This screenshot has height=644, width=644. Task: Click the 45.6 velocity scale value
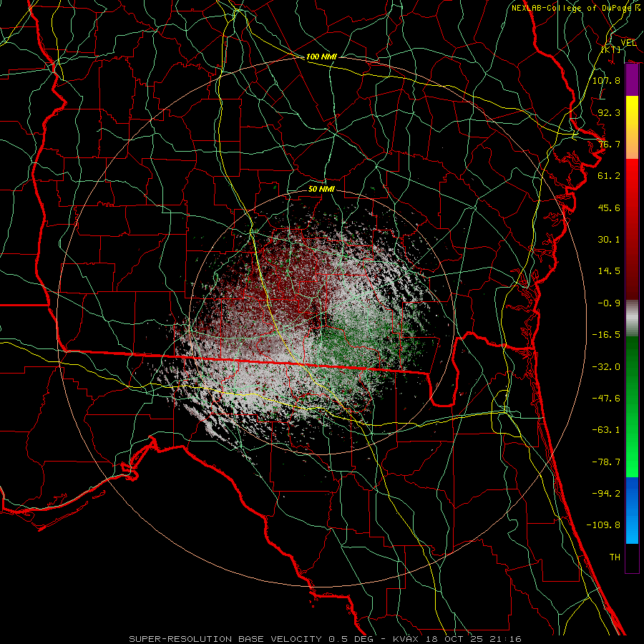click(x=609, y=208)
